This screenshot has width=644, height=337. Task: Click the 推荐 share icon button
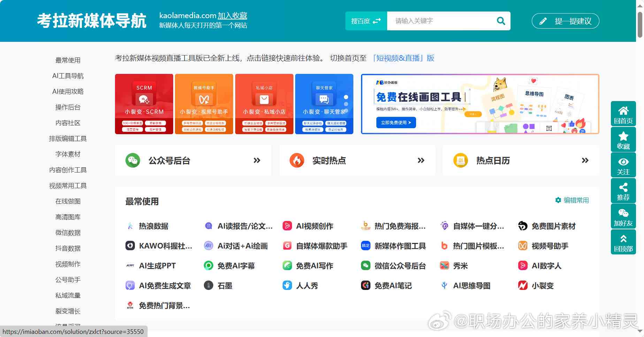coord(623,191)
